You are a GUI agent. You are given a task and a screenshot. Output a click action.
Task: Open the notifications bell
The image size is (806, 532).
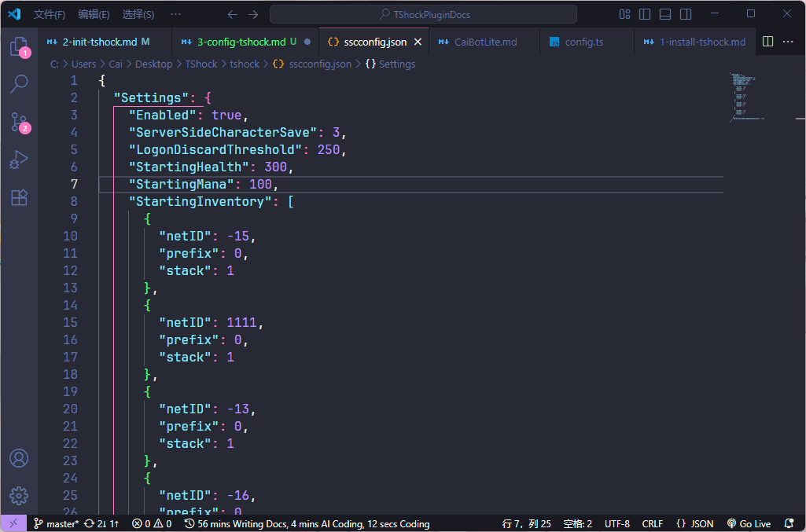pos(789,524)
